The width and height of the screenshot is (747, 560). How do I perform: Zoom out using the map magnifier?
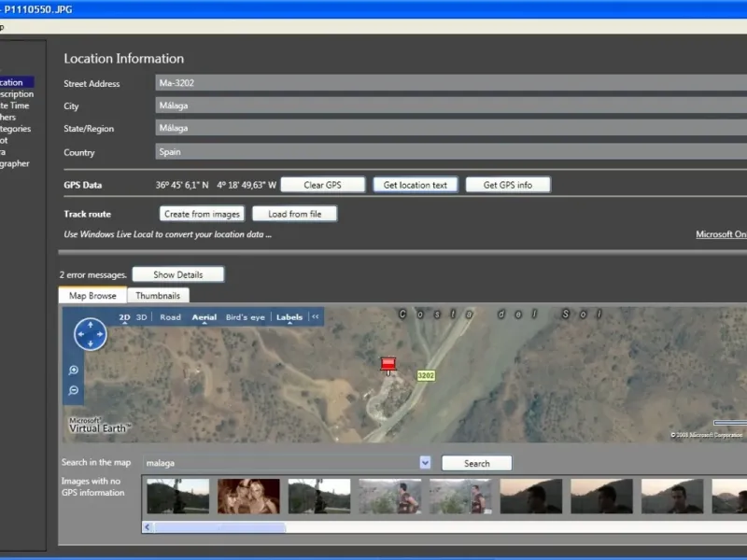click(74, 390)
